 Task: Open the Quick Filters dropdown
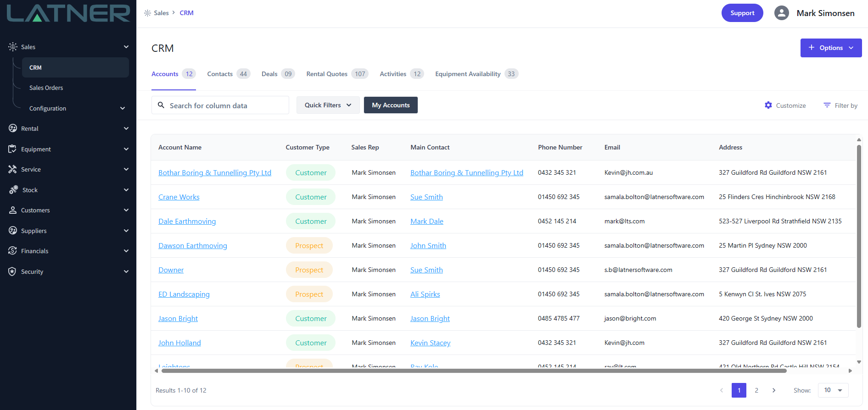328,105
